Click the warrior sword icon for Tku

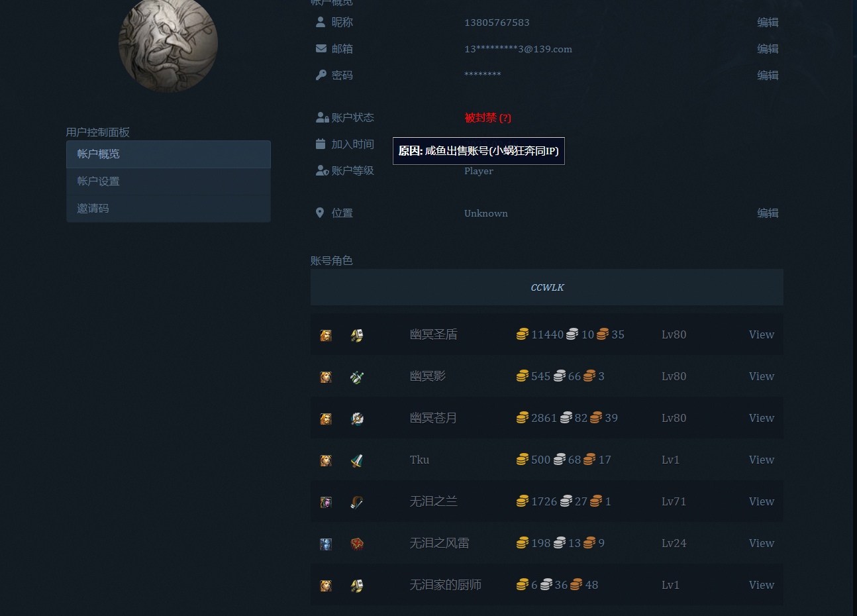(x=357, y=460)
